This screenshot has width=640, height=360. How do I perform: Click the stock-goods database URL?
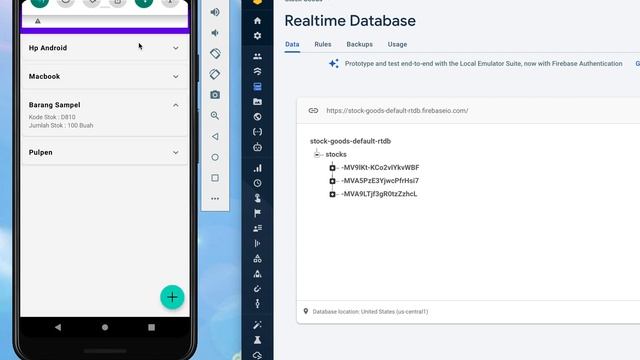397,111
